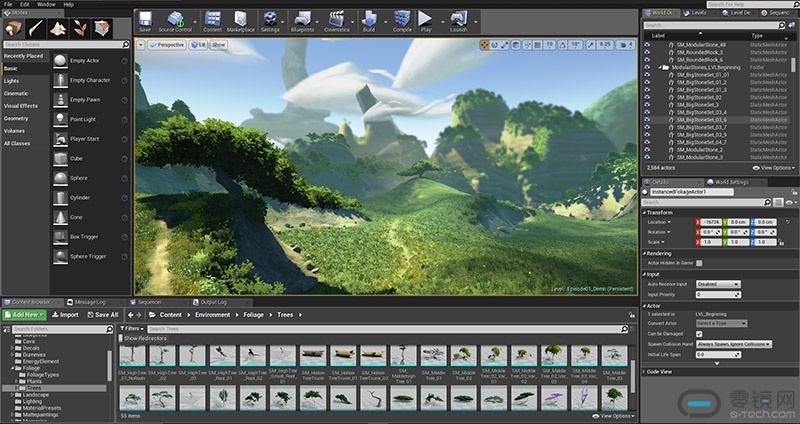Screen dimensions: 800x424
Task: Click the Build toolbar icon
Action: pos(368,21)
